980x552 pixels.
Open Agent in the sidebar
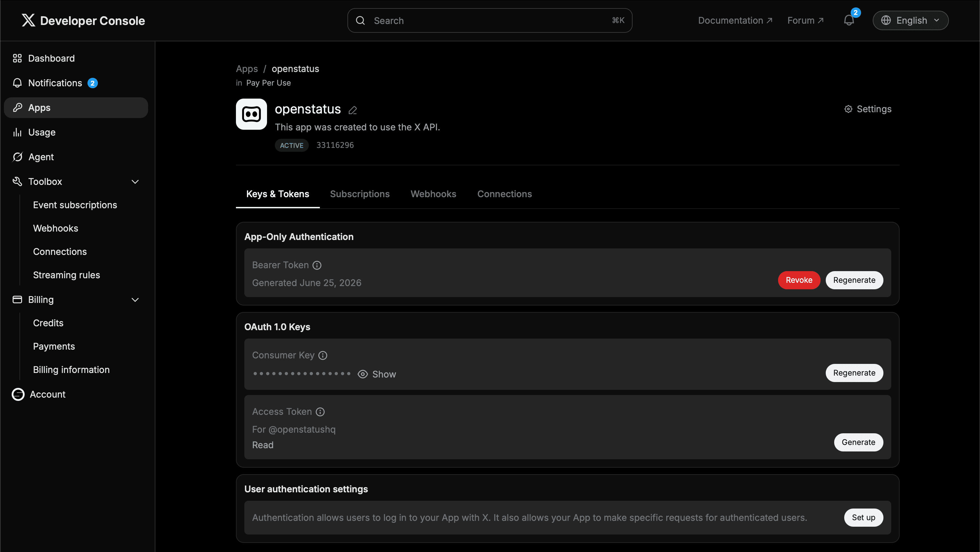76,157
